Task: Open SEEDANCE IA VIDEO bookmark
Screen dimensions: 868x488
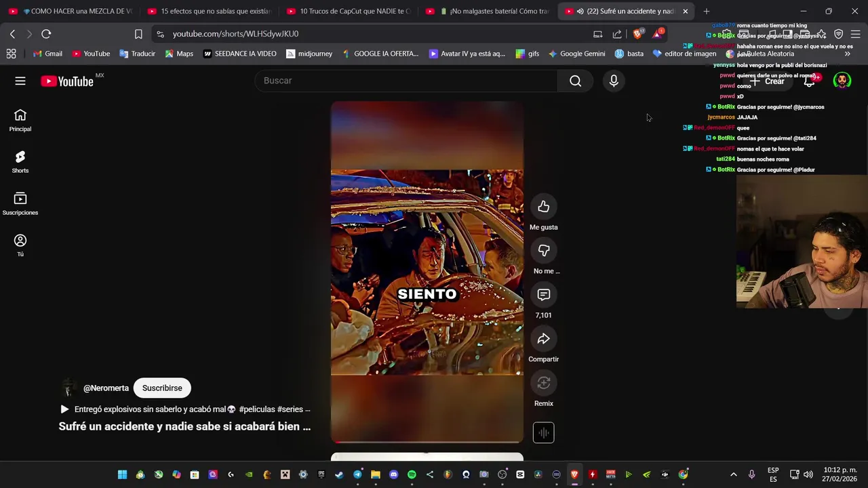Action: [239, 54]
